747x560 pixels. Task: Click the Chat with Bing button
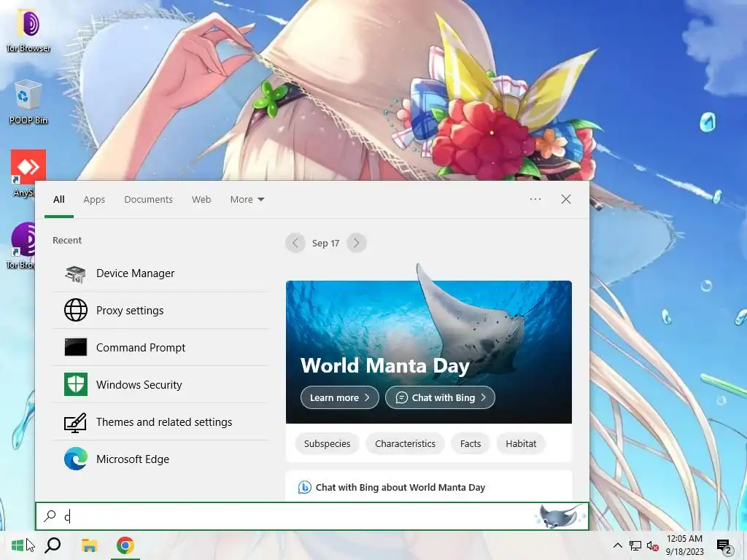(x=440, y=397)
